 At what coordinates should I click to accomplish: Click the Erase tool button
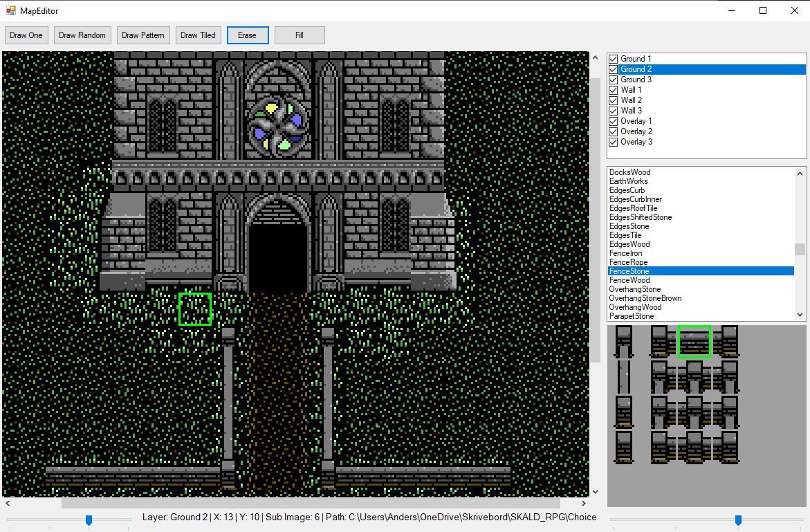point(248,35)
